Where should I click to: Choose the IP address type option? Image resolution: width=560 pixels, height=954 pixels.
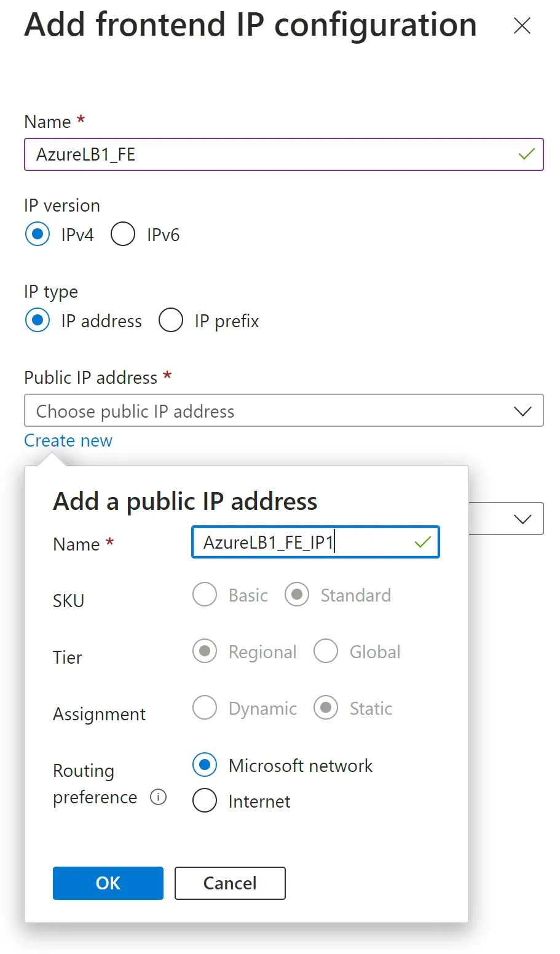tap(37, 320)
